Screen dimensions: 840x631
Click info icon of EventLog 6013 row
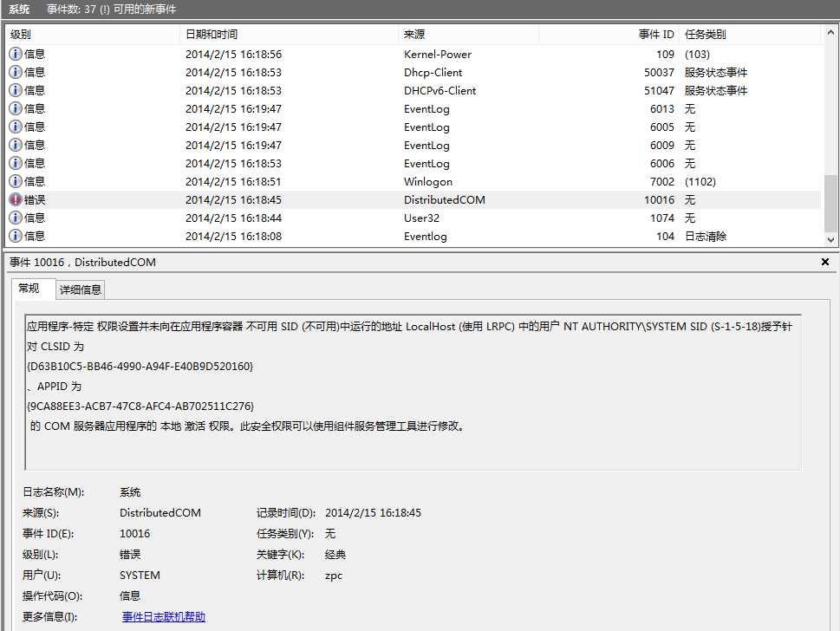pos(16,108)
